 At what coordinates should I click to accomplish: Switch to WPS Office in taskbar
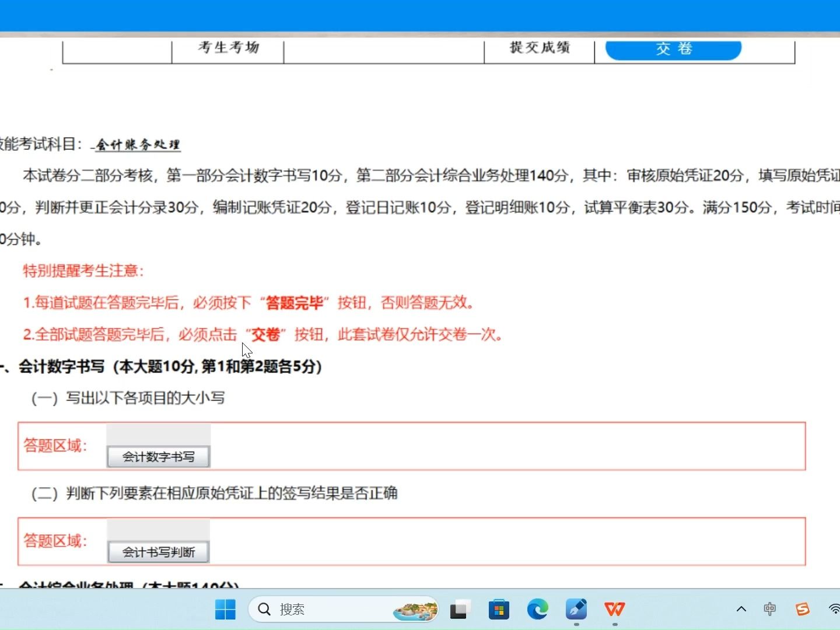[615, 610]
